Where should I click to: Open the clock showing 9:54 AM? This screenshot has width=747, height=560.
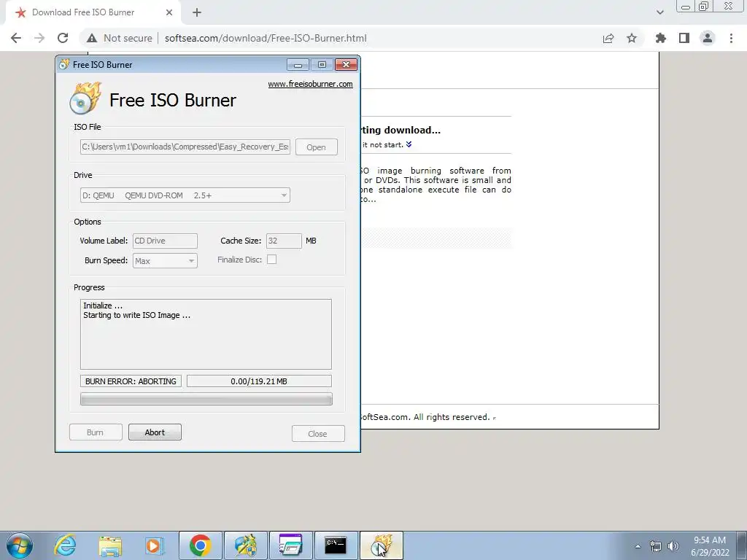point(710,546)
